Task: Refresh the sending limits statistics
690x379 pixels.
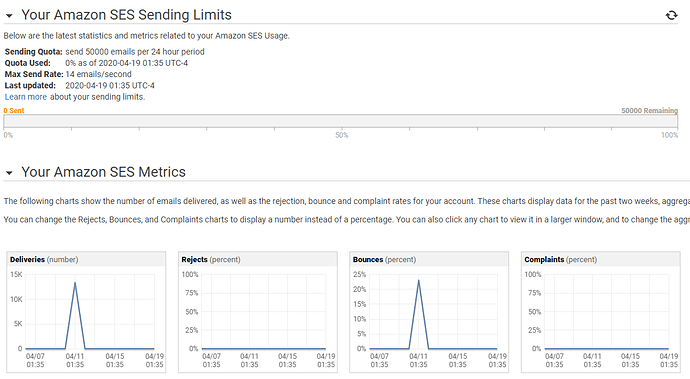Action: 671,15
